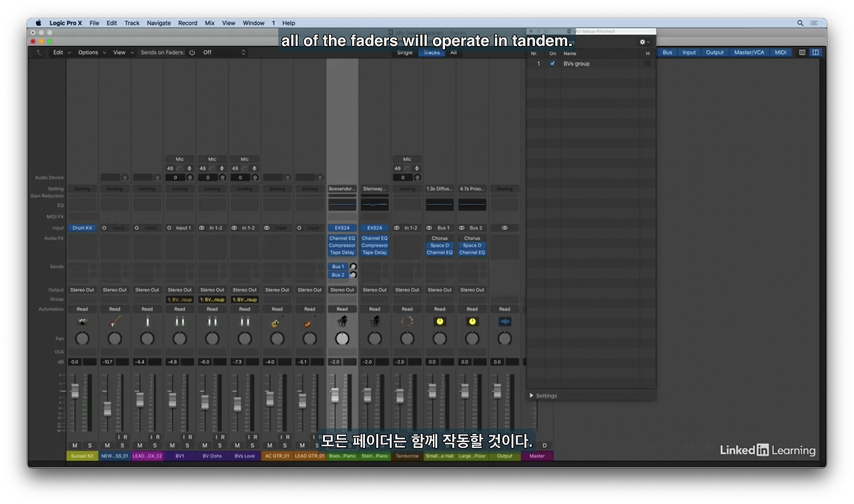Toggle the MIDI filter button
The height and width of the screenshot is (504, 854).
coord(781,53)
